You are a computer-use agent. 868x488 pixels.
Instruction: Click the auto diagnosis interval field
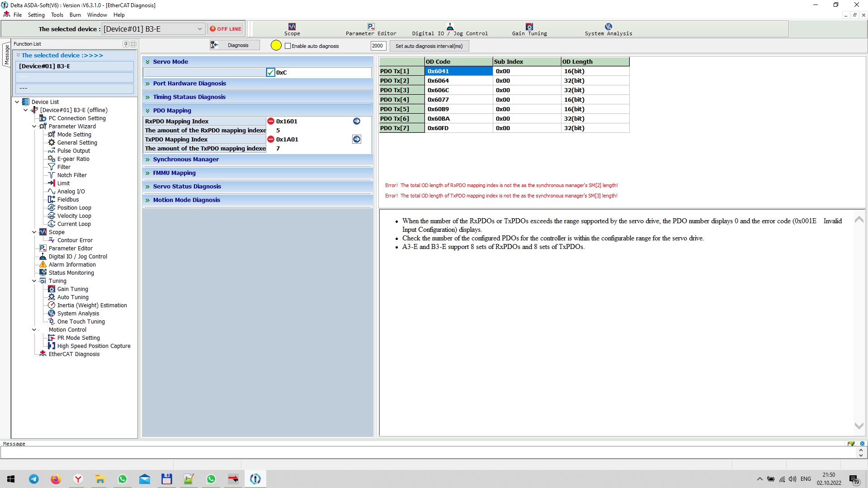[x=378, y=46]
